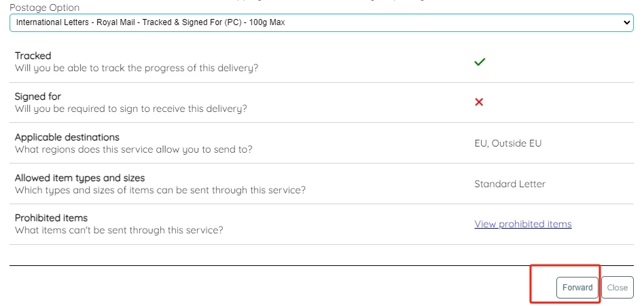Image resolution: width=644 pixels, height=306 pixels.
Task: Click the types and sizes of items question
Action: point(160,190)
